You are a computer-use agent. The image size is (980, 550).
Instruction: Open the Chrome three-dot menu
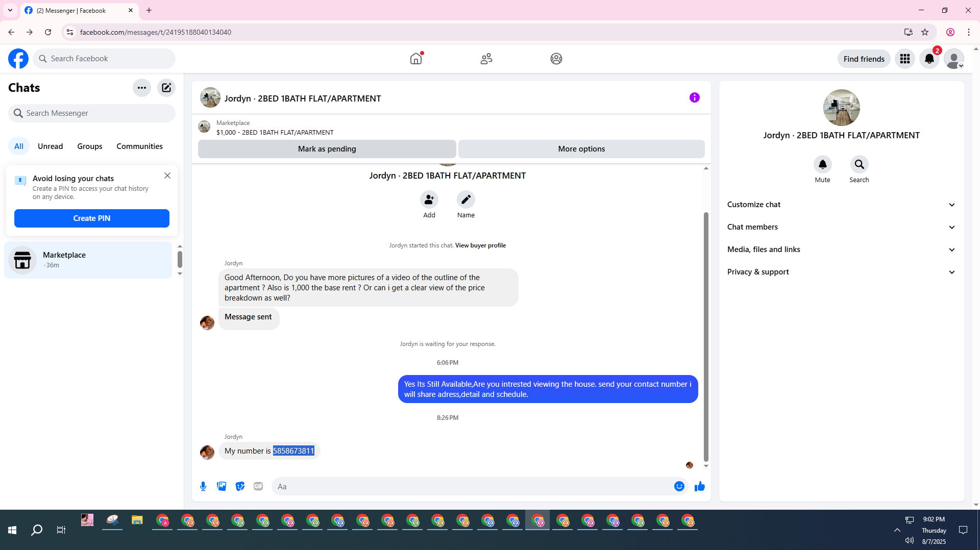[969, 32]
